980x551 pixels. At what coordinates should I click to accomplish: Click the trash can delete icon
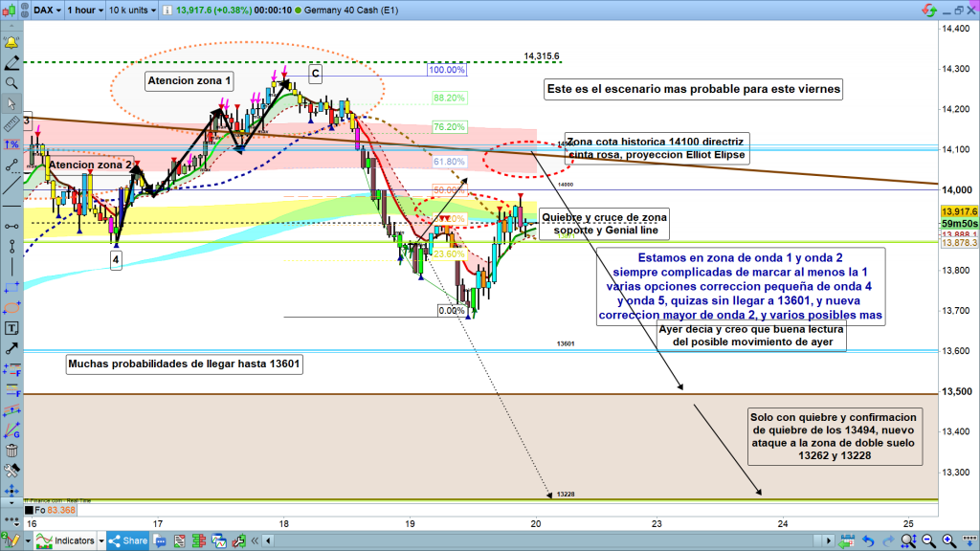coord(11,450)
